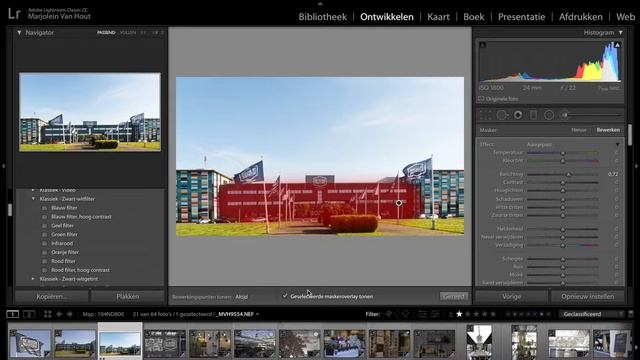The height and width of the screenshot is (360, 640).
Task: Apply Rood filter, hoog contrast preset
Action: coord(80,270)
